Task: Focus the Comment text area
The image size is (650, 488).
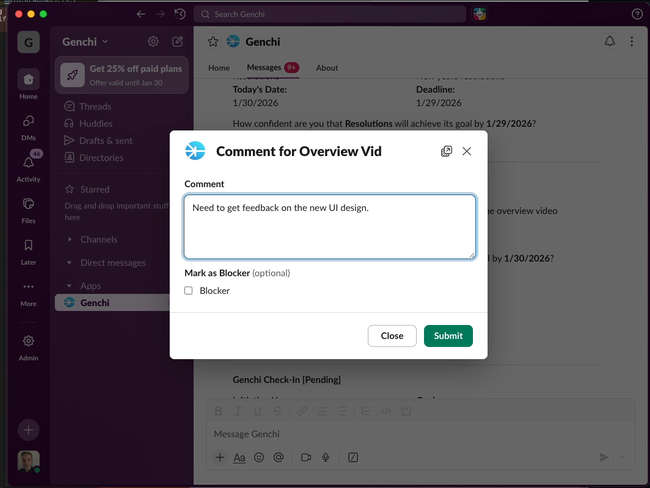Action: [x=330, y=227]
